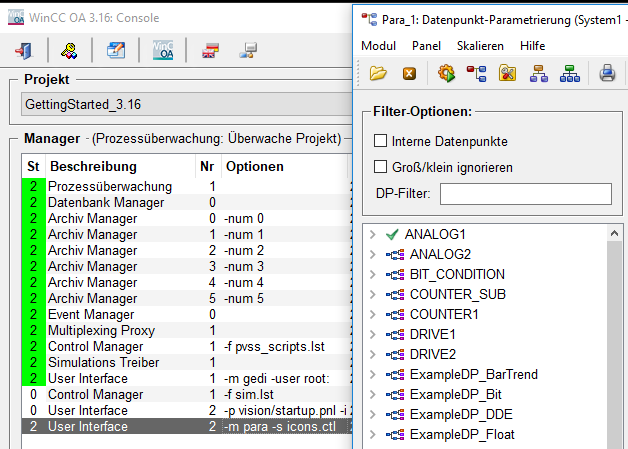628x449 pixels.
Task: Click the keys icon in Console toolbar
Action: click(69, 50)
